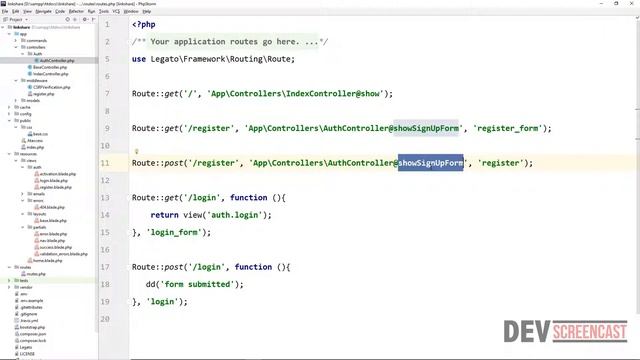This screenshot has width=640, height=360.
Task: Open activation.blade.php view
Action: click(55, 174)
